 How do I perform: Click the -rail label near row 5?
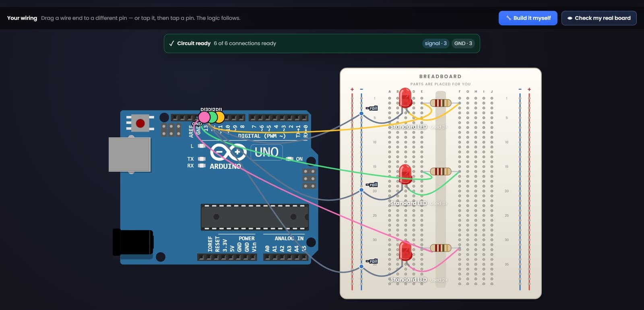pyautogui.click(x=372, y=108)
